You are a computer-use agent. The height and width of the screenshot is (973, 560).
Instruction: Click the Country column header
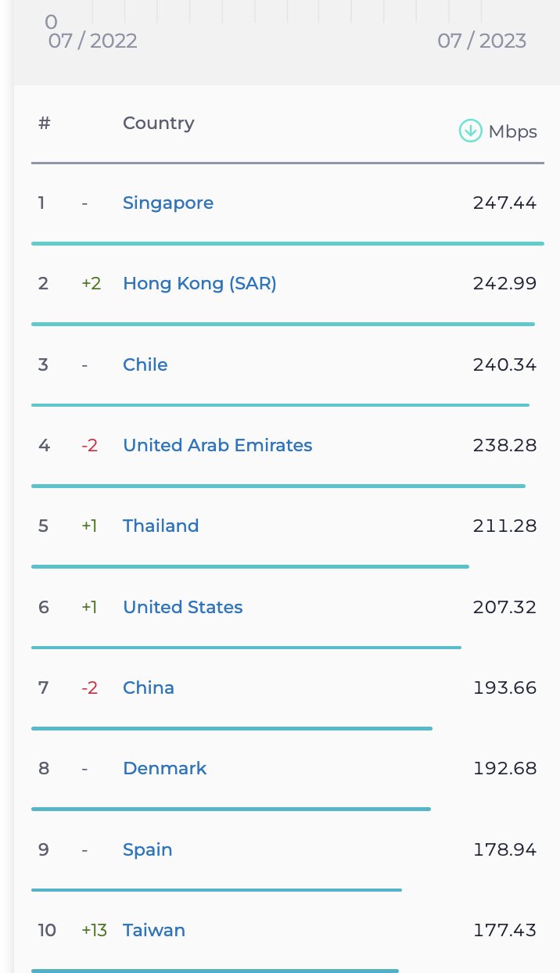click(159, 123)
